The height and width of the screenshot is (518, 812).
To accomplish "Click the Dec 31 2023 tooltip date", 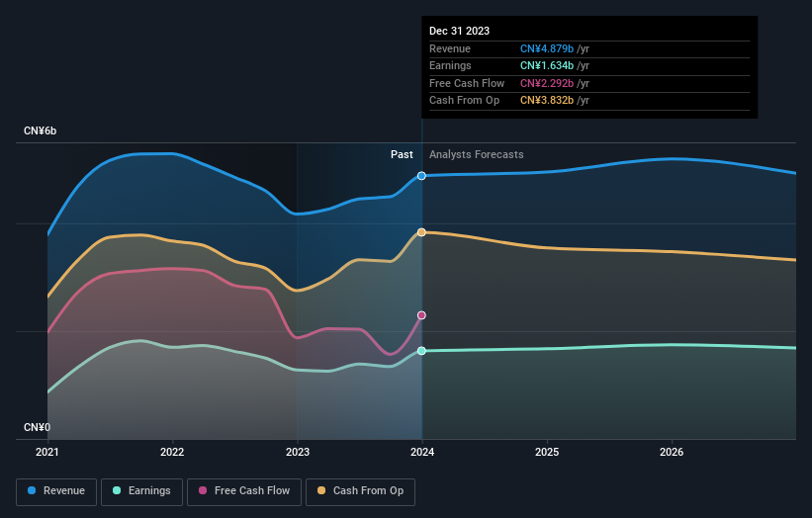I will pos(459,31).
